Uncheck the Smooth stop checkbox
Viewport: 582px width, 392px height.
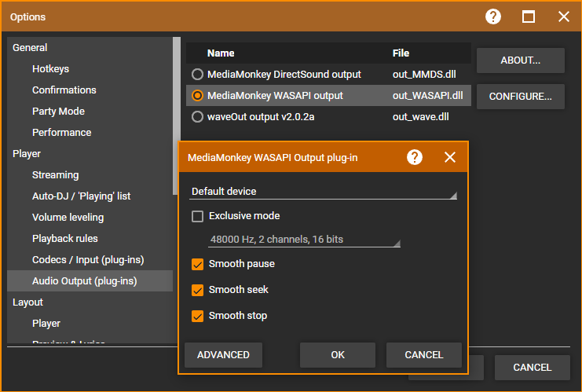(x=197, y=316)
